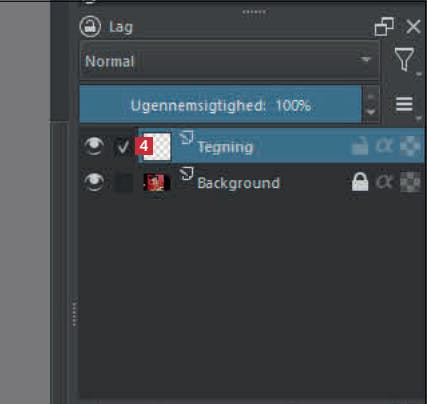Click the Ugennemsigtighed opacity slider
This screenshot has height=404, width=427.
pos(221,104)
